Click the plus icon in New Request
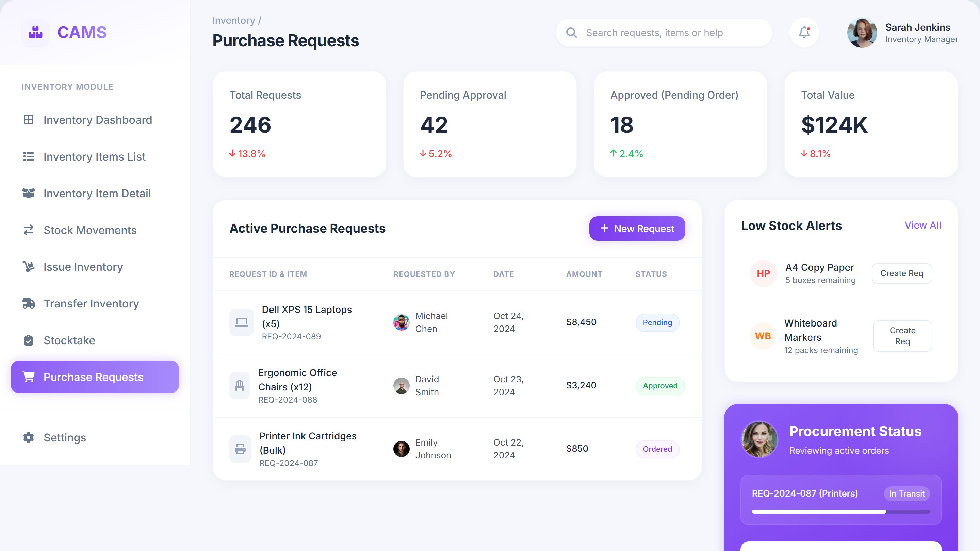The image size is (980, 551). pos(604,228)
